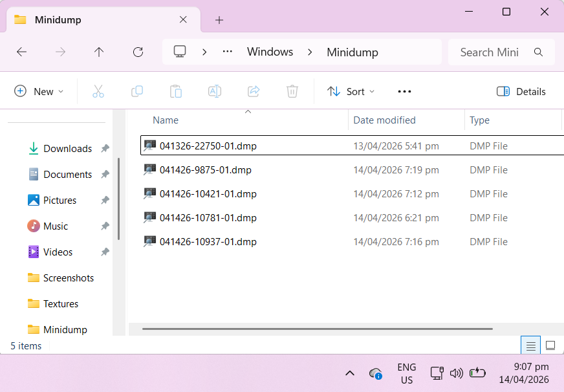Sort files by Type column
Screen dimensions: 564x392
point(479,120)
